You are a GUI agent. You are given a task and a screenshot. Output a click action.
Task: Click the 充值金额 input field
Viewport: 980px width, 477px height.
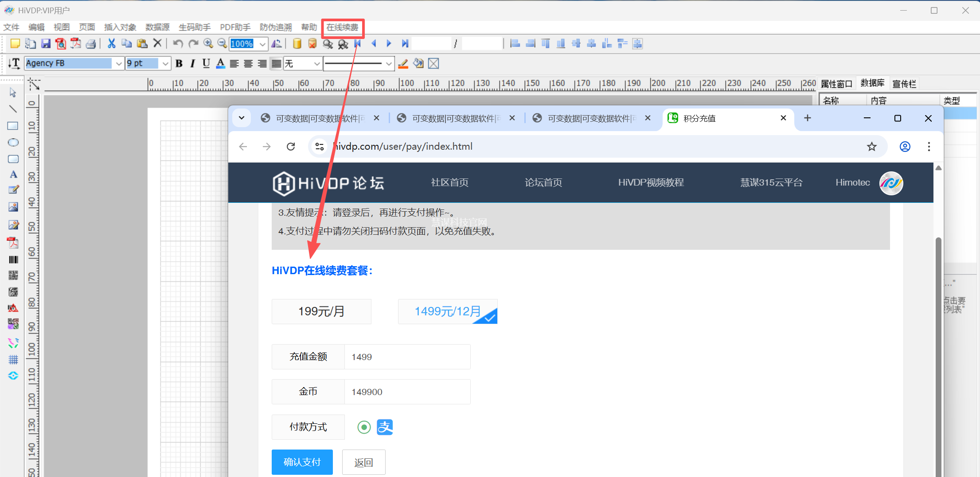pos(407,357)
